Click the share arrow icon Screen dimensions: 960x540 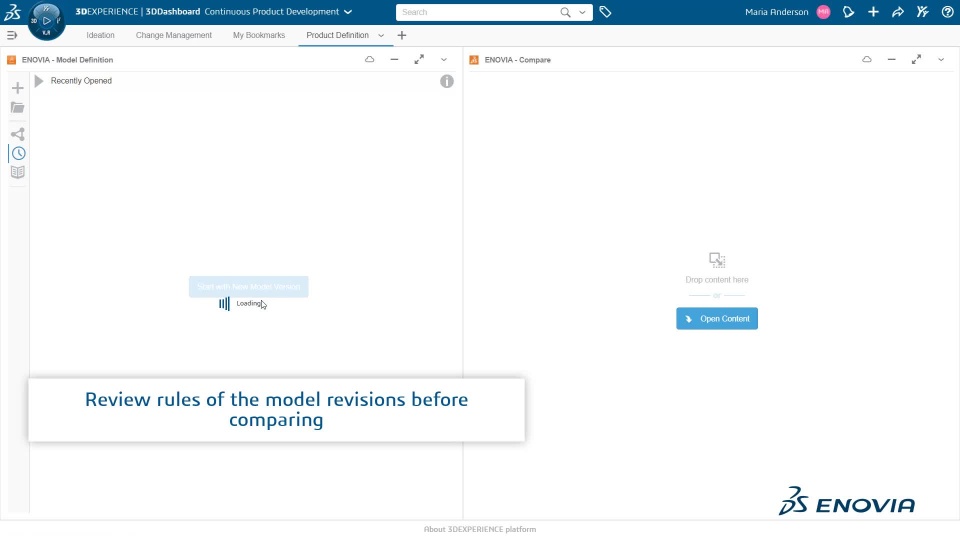pos(898,12)
